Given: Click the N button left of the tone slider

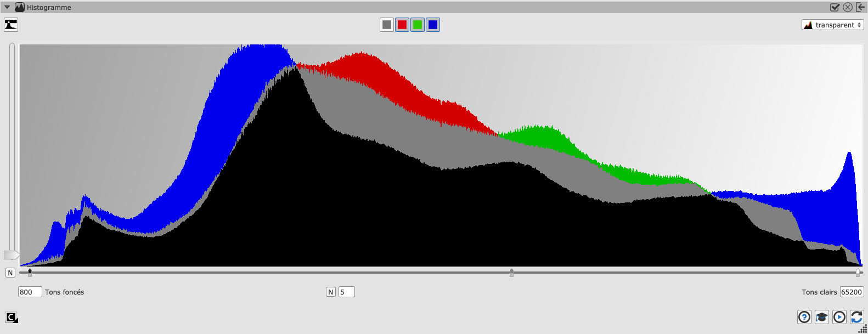Looking at the screenshot, I should pyautogui.click(x=10, y=273).
